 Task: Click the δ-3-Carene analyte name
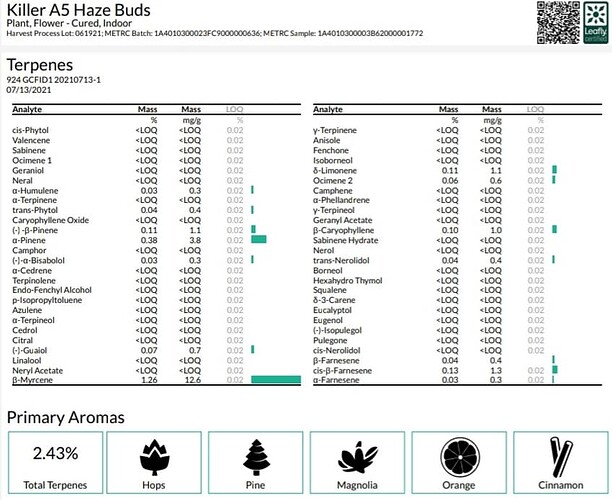[x=334, y=300]
